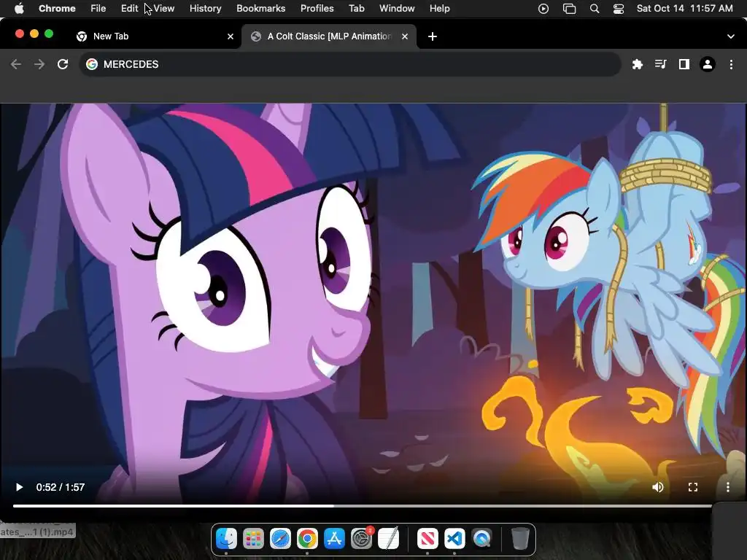Screen dimensions: 747x560
Task: Reload the current page
Action: pos(63,64)
